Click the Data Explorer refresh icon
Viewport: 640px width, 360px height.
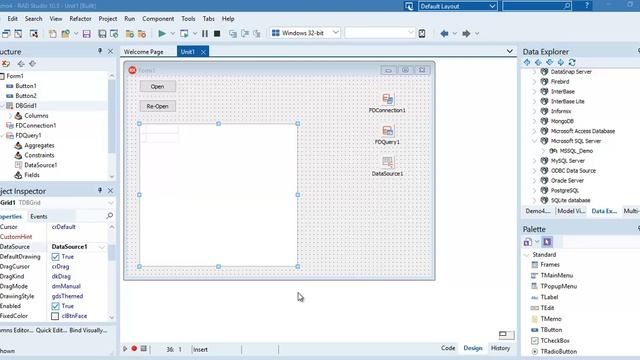pos(572,62)
